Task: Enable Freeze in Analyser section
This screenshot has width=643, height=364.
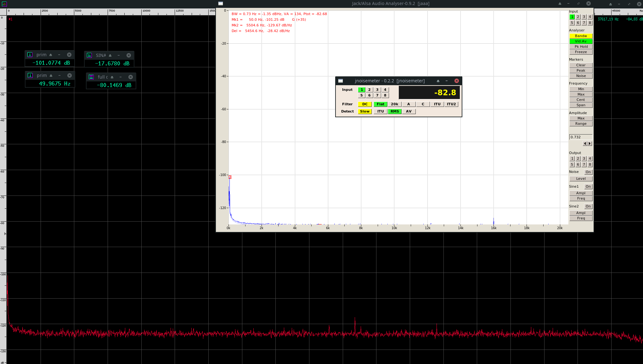Action: (x=581, y=52)
